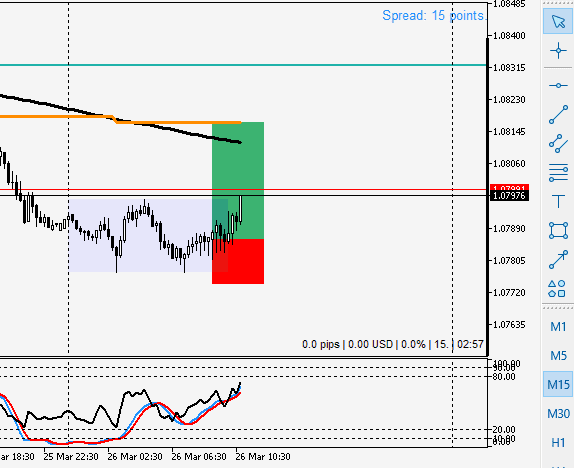
Task: Click the black 1.07976 current price tag
Action: click(509, 196)
